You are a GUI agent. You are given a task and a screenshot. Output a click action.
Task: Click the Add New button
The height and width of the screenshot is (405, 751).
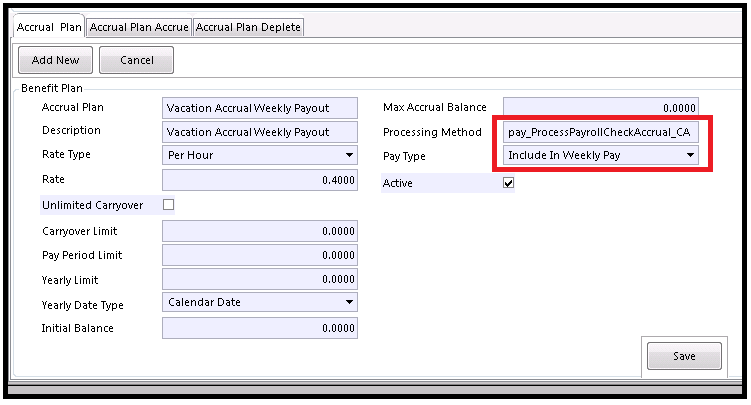click(x=56, y=60)
